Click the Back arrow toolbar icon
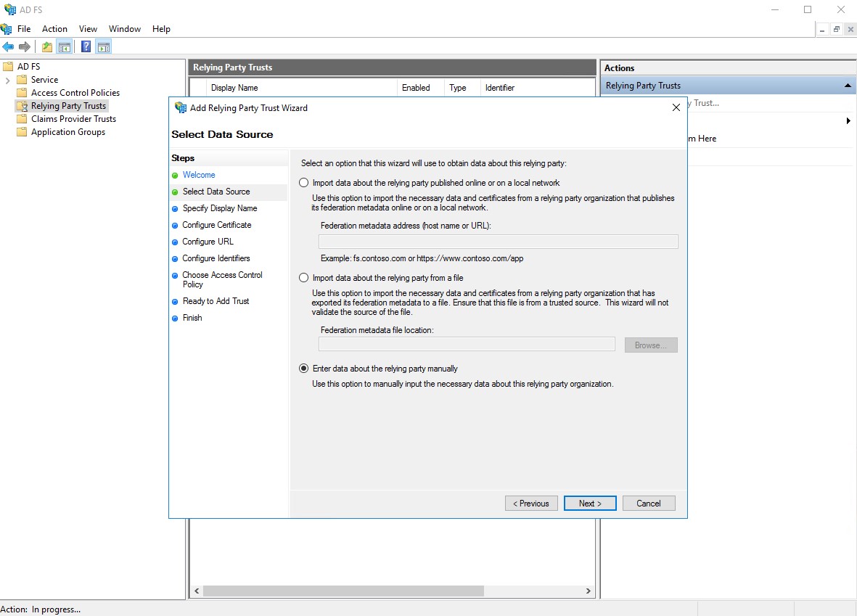Image resolution: width=857 pixels, height=616 pixels. 8,46
